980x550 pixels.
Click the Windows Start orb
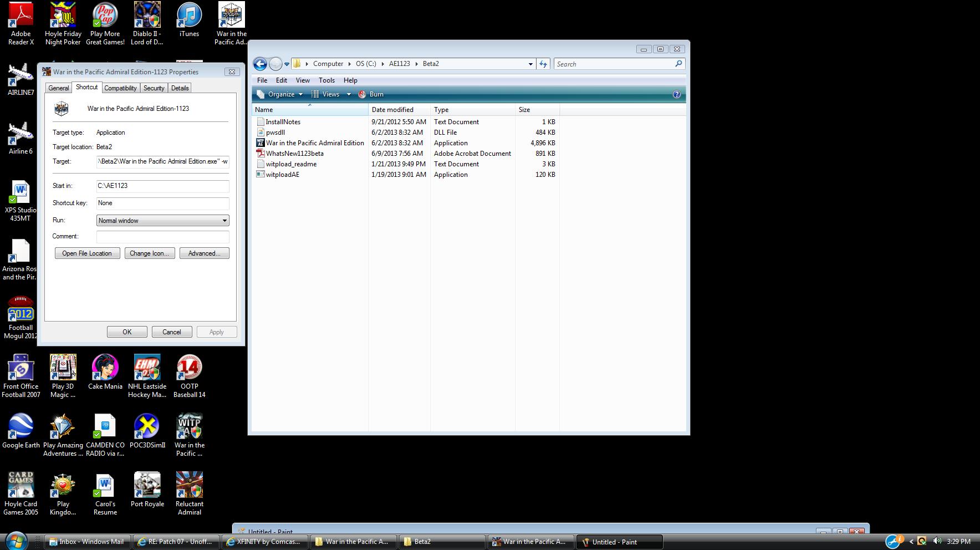(x=16, y=541)
